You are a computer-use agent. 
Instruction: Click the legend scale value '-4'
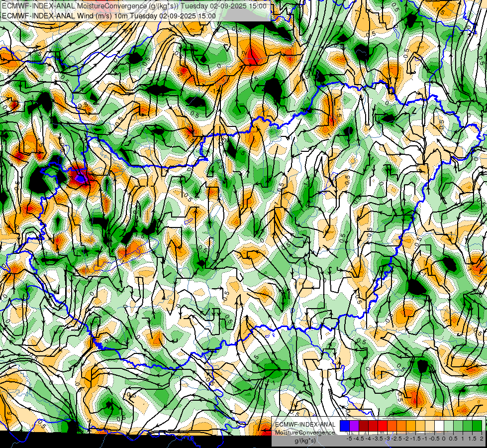pyautogui.click(x=368, y=439)
